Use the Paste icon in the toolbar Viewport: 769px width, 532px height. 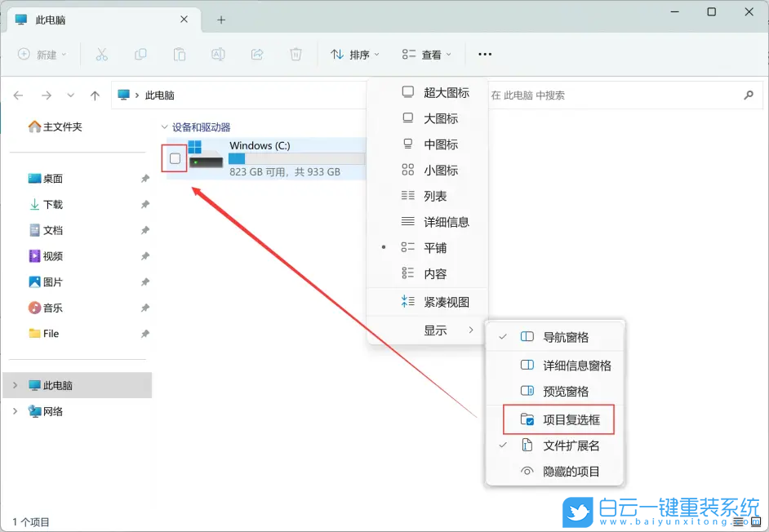tap(180, 54)
